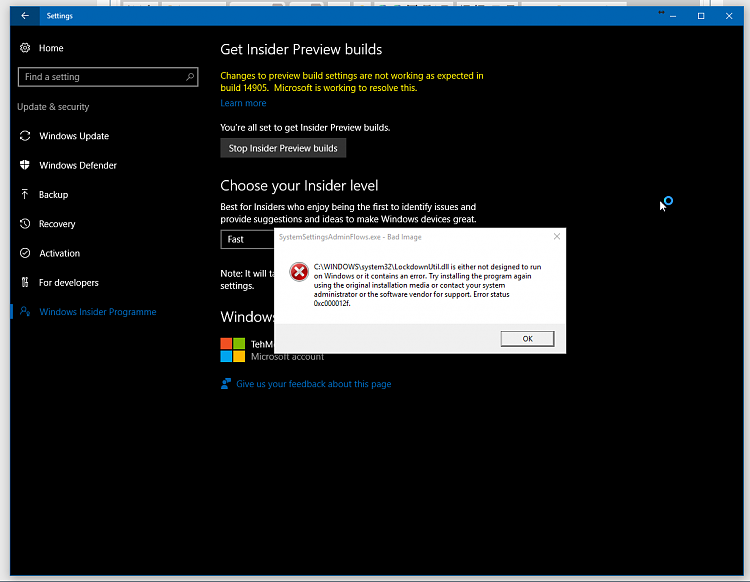Click "You're all set" status text
Screen dimensions: 750x582
click(305, 128)
